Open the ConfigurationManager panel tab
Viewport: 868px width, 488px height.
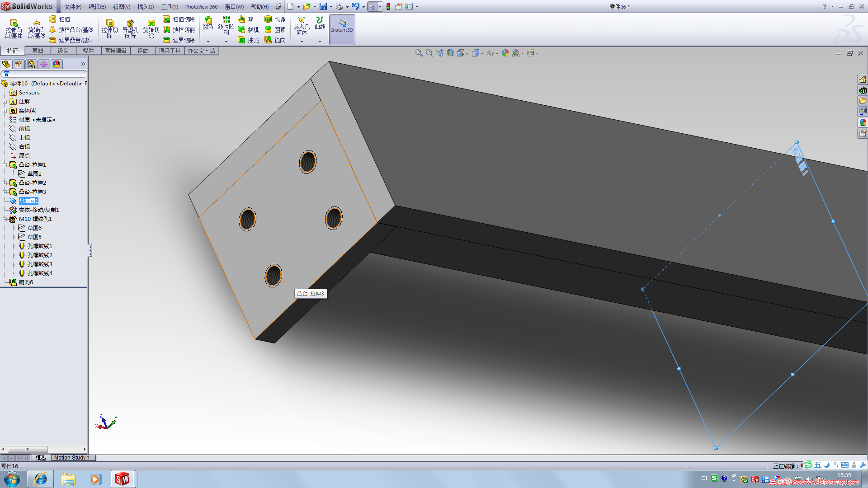tap(31, 64)
